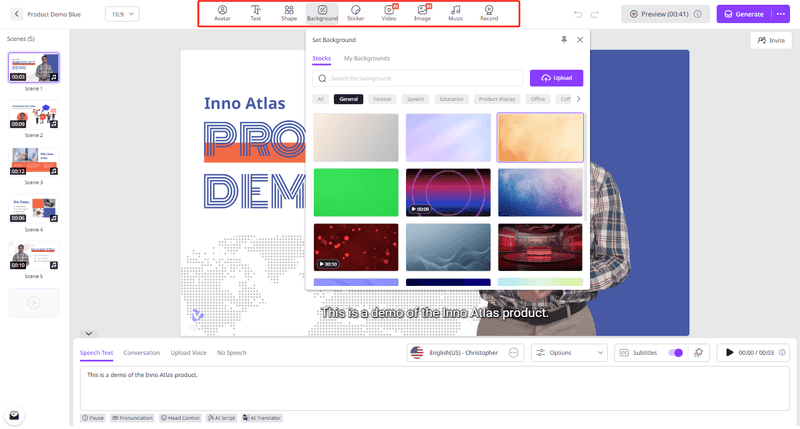The image size is (800, 429).
Task: Open the Sticker panel
Action: 356,13
